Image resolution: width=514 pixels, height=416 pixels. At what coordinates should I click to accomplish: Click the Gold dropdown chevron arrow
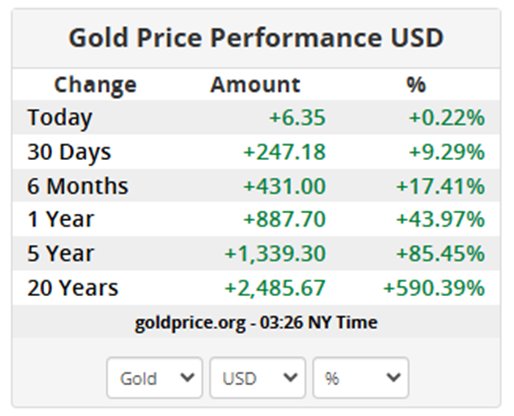click(187, 378)
